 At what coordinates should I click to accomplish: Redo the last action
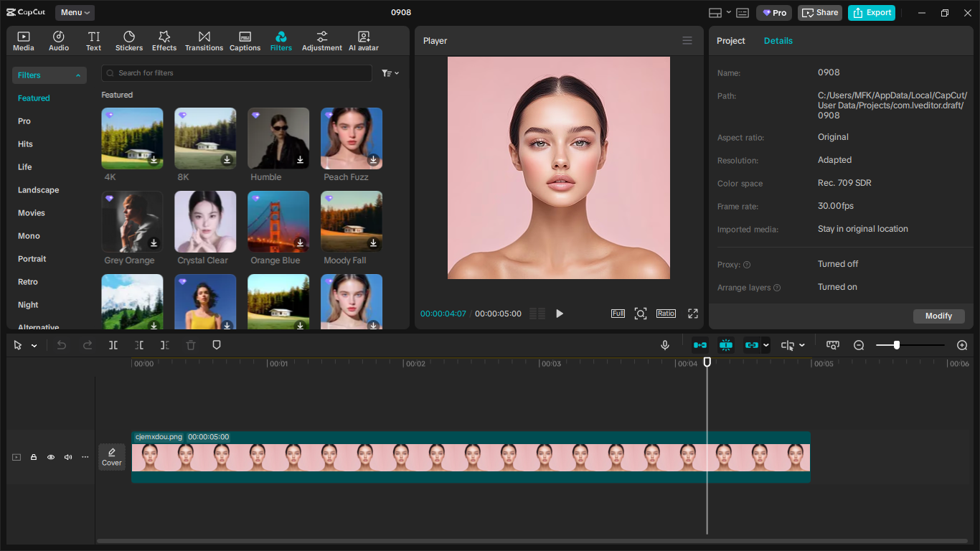pos(88,345)
